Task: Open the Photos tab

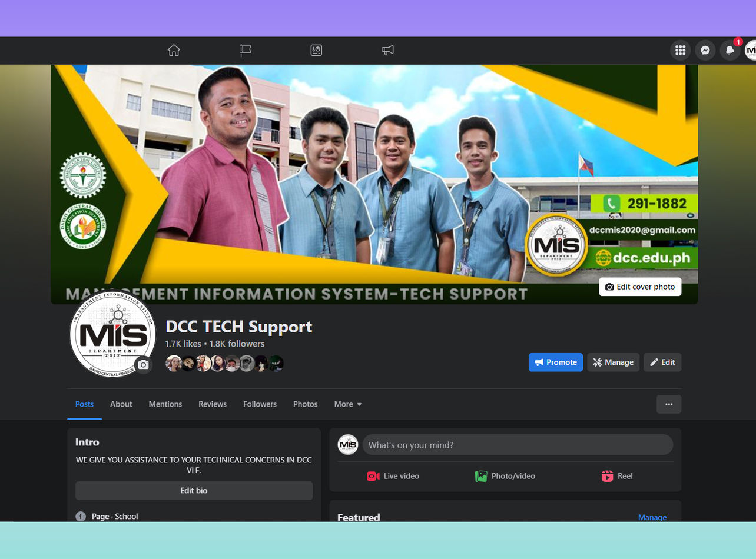Action: (306, 404)
